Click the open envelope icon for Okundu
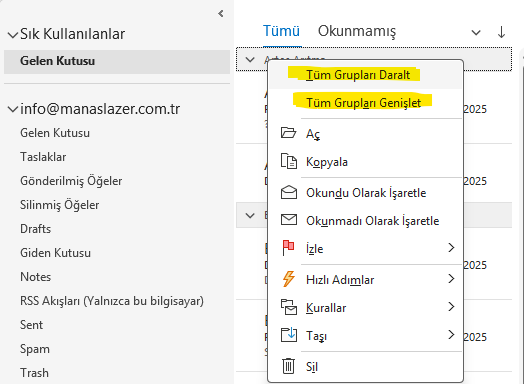The width and height of the screenshot is (524, 384). pyautogui.click(x=288, y=192)
